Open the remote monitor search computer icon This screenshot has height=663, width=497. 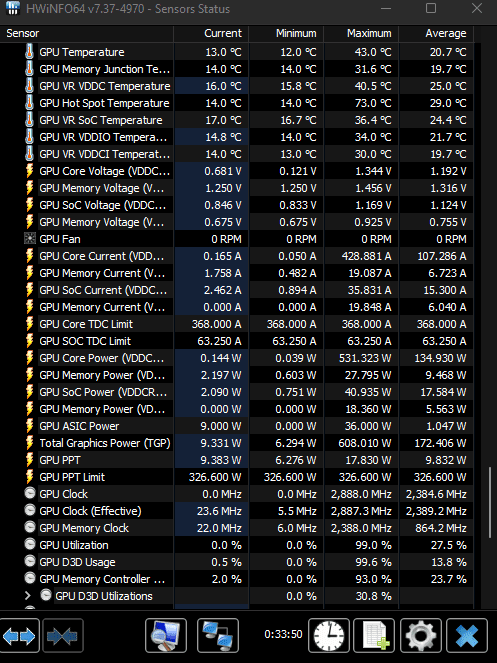tap(166, 636)
